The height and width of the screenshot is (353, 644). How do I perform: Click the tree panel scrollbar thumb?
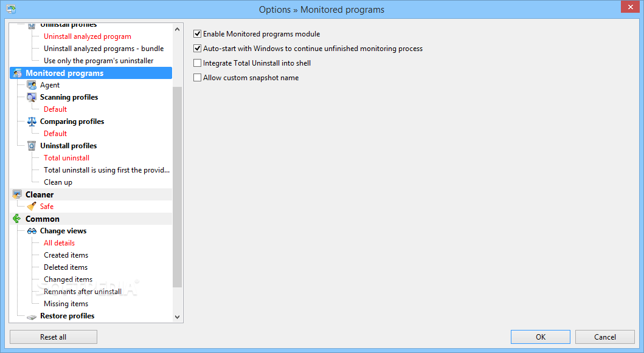click(x=177, y=187)
